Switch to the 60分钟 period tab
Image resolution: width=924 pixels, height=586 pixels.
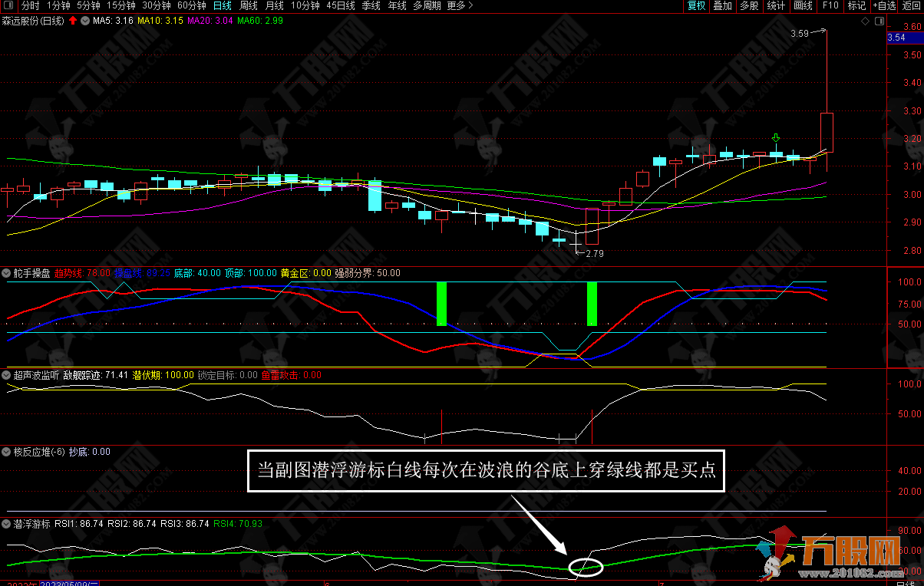(x=191, y=5)
